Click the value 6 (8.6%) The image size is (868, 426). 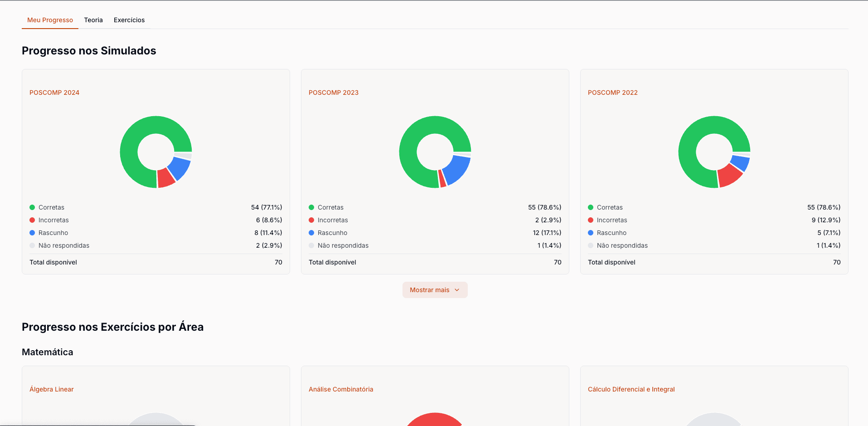click(269, 220)
